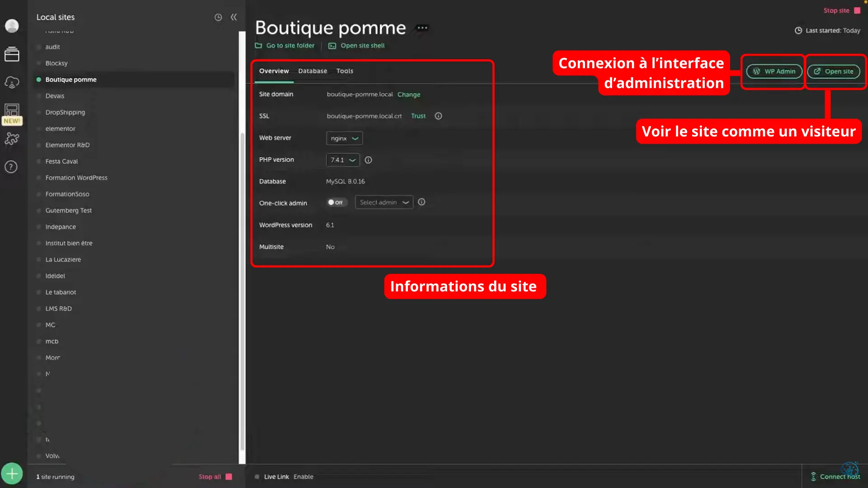Click the Trust link for SSL

[x=418, y=116]
